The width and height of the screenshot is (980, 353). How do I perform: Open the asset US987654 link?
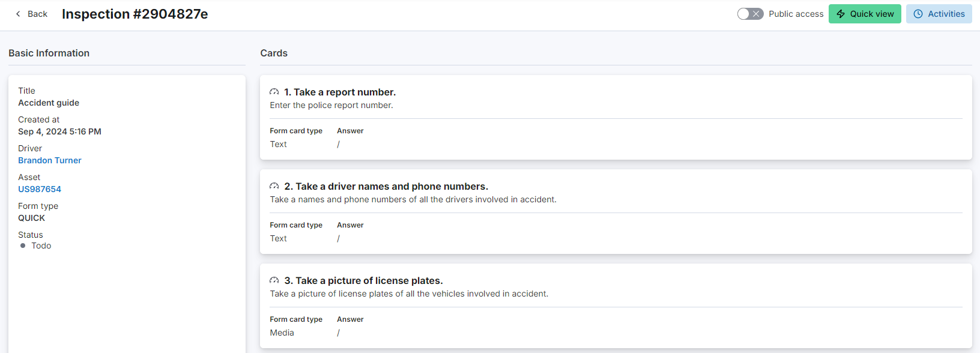(40, 189)
